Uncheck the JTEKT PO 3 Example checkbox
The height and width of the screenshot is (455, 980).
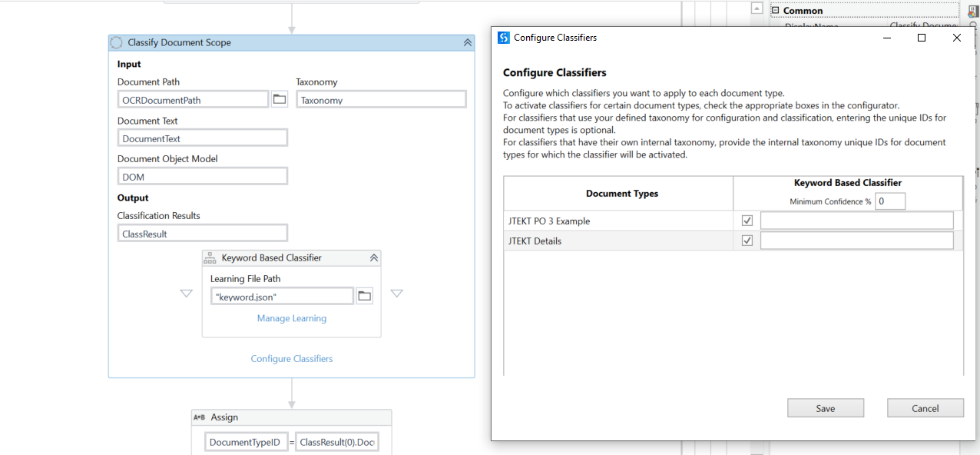point(747,221)
